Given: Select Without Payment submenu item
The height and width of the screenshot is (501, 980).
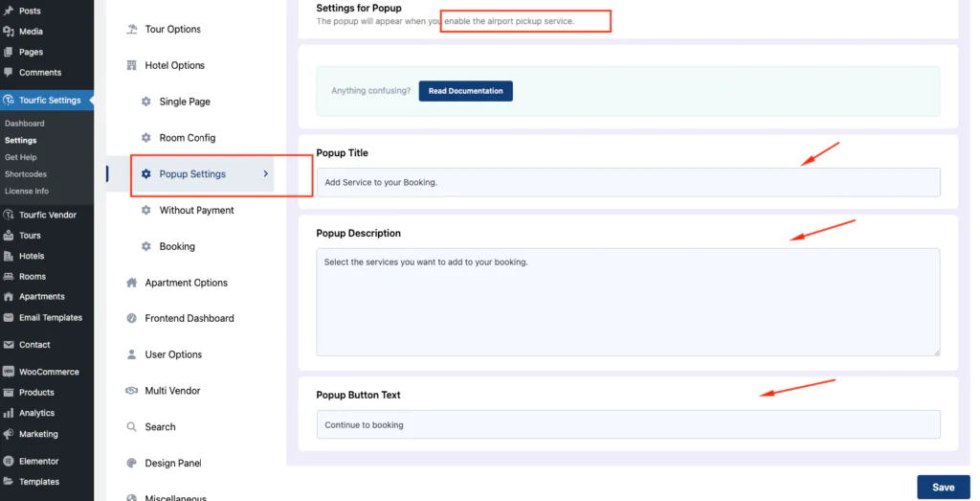Looking at the screenshot, I should click(x=195, y=210).
